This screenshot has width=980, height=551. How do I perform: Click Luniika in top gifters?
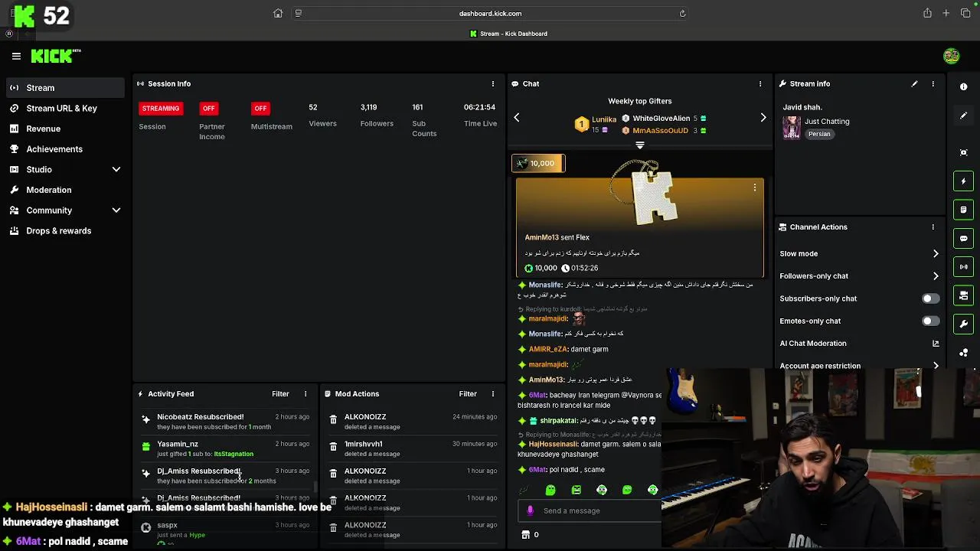[604, 119]
